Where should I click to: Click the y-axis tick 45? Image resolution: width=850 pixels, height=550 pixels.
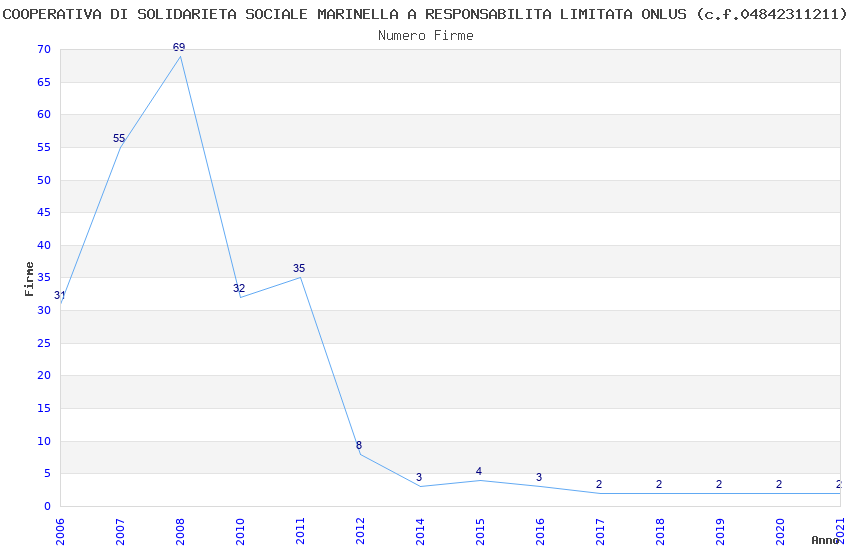44,212
